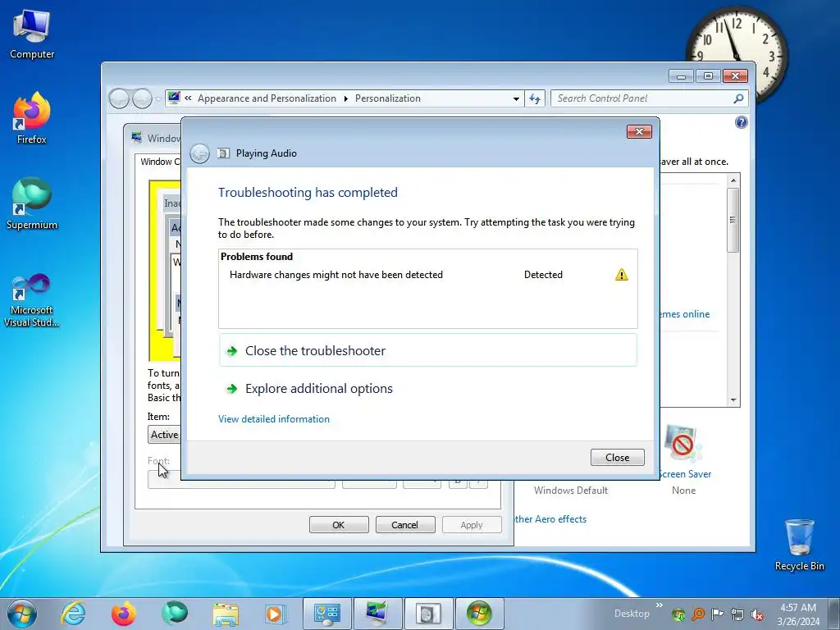
Task: Click the search magnifier in Control Panel
Action: click(738, 98)
